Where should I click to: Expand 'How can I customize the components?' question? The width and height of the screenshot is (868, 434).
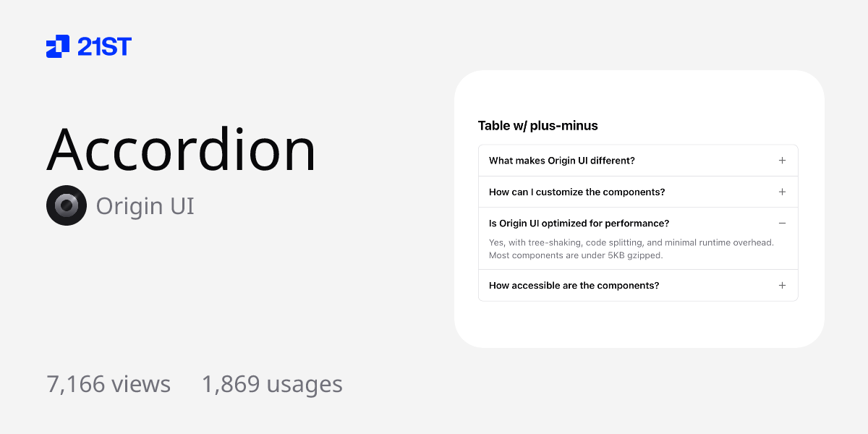[x=577, y=192]
